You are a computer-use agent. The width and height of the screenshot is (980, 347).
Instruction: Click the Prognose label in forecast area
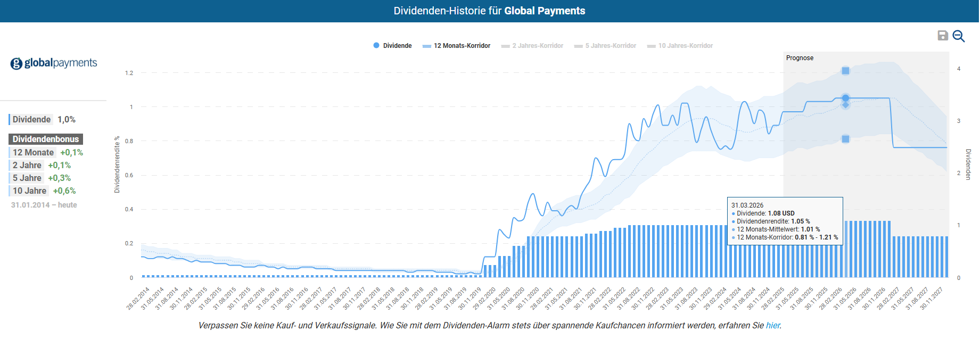800,58
